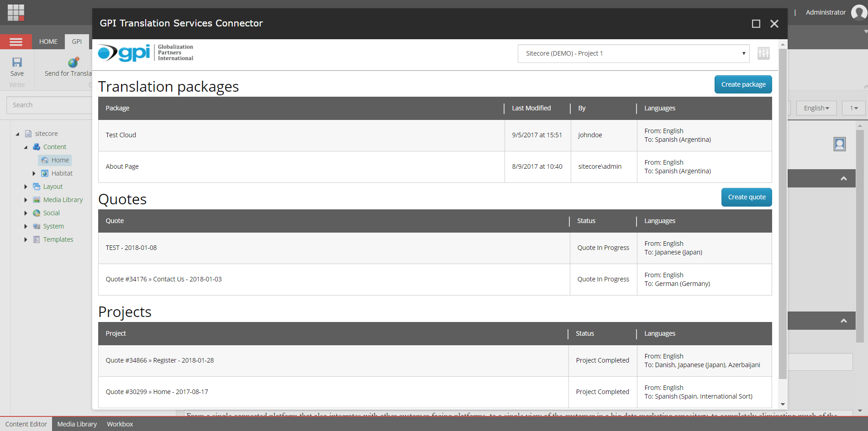The height and width of the screenshot is (431, 868).
Task: Click the dialog scrollbar up arrow
Action: coord(783,45)
